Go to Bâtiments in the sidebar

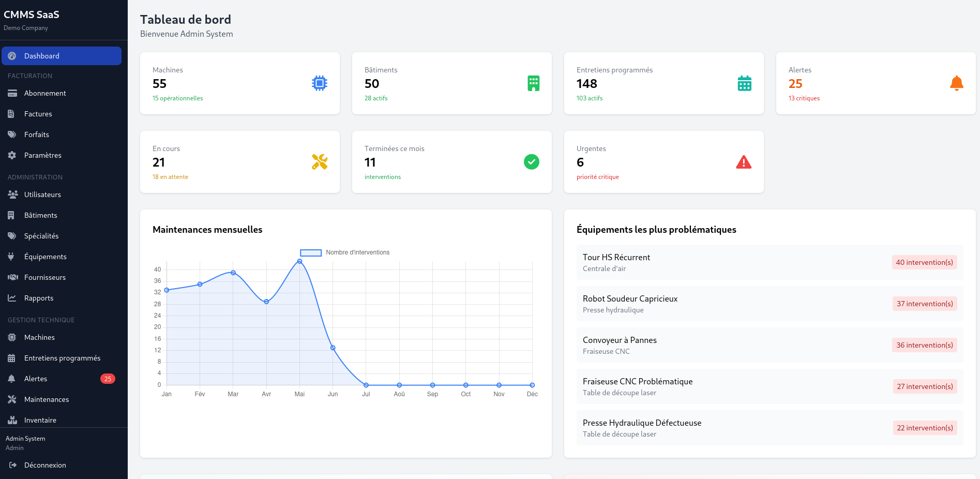(62, 215)
